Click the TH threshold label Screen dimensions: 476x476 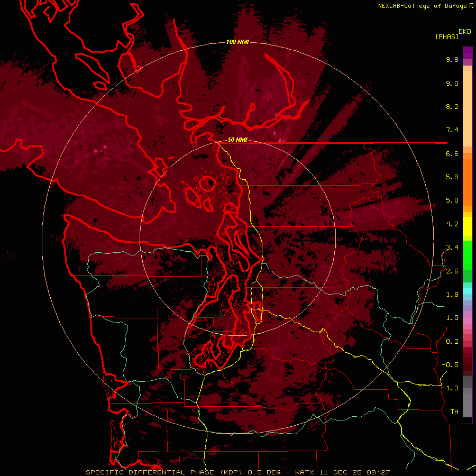pyautogui.click(x=454, y=412)
